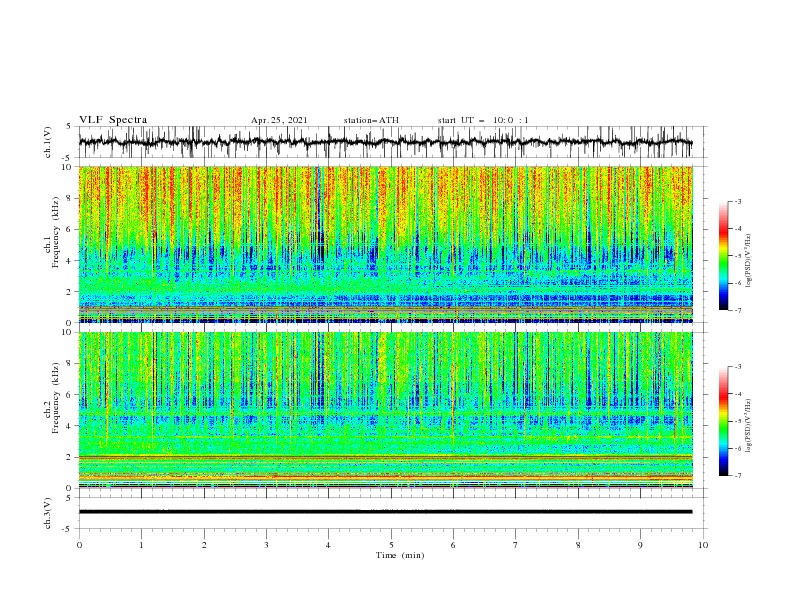Click the ch.2 "Frequency (kHz)" axis label

click(56, 398)
